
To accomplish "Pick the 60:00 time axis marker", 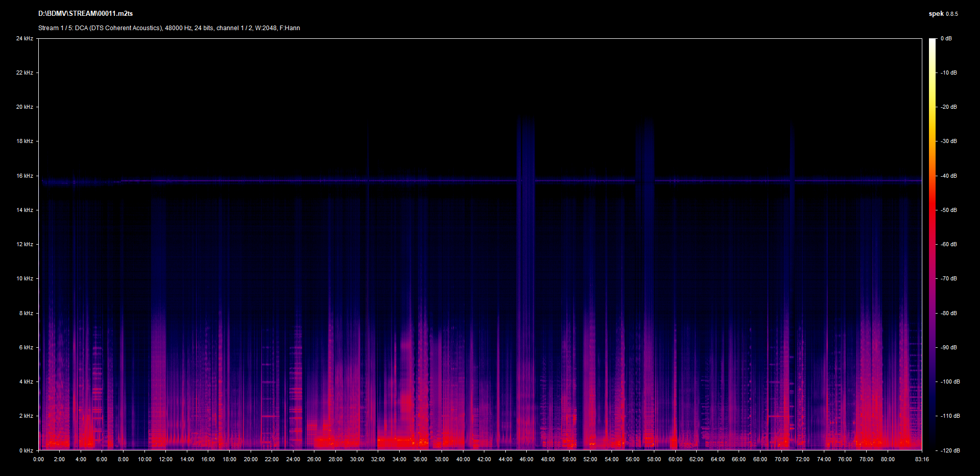I will pos(675,459).
